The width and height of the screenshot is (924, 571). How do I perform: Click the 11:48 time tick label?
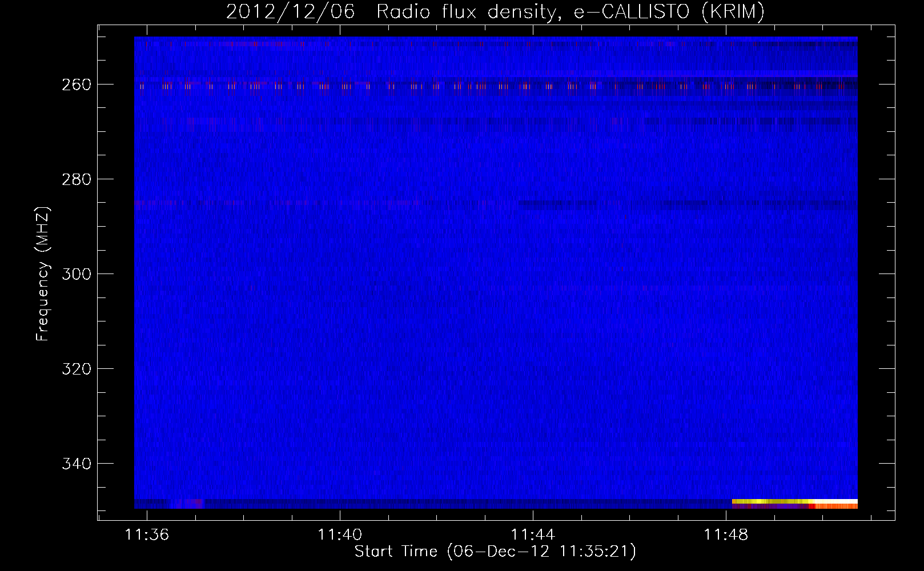(x=726, y=535)
